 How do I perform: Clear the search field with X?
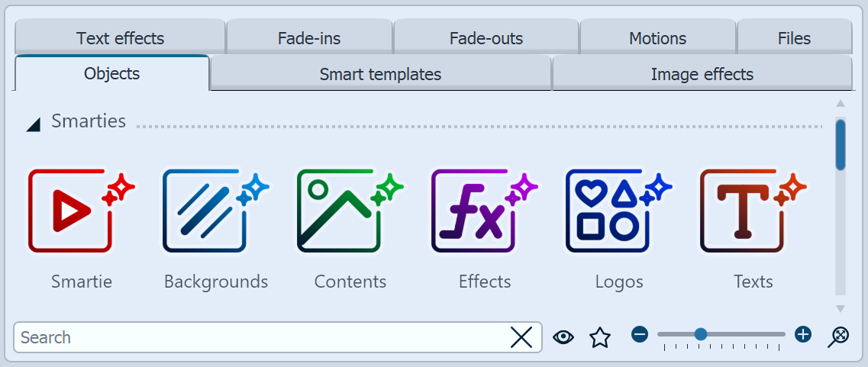[521, 337]
